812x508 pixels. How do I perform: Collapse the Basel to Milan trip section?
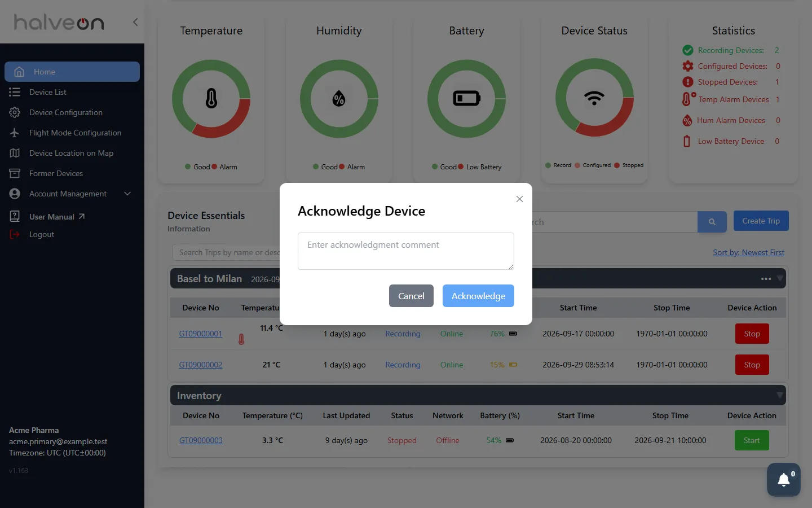point(780,278)
